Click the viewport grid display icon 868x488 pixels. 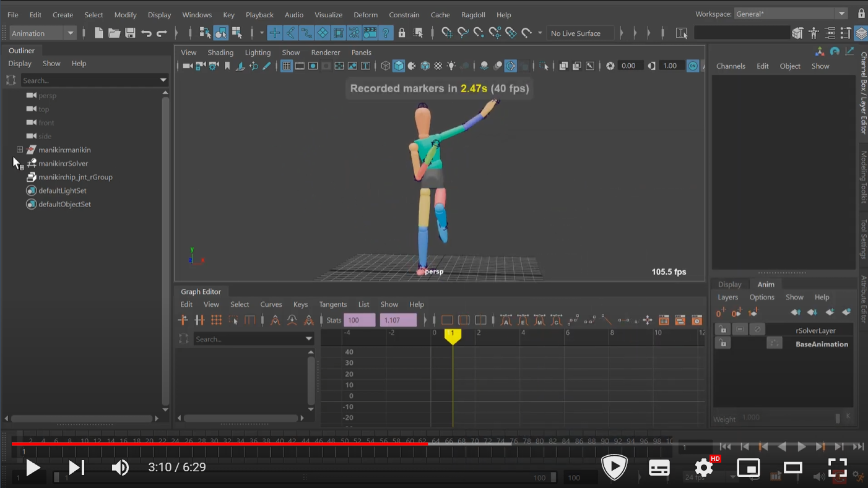point(287,66)
